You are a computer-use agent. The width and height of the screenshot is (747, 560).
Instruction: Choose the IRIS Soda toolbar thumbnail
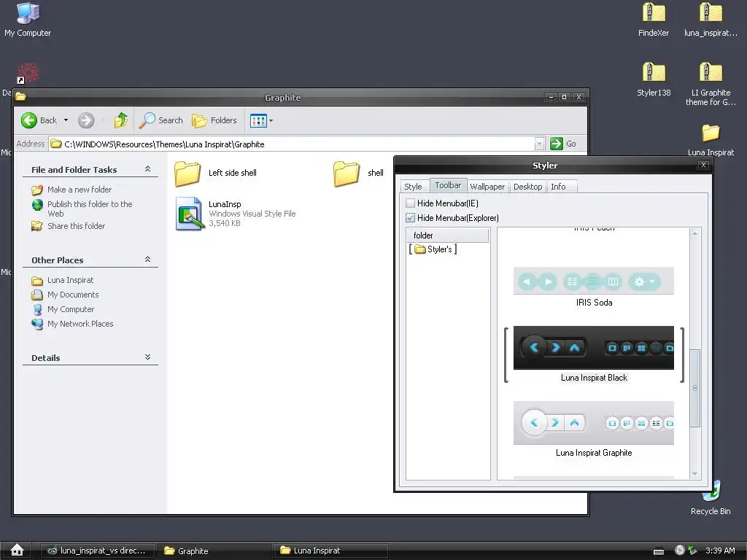click(x=594, y=281)
